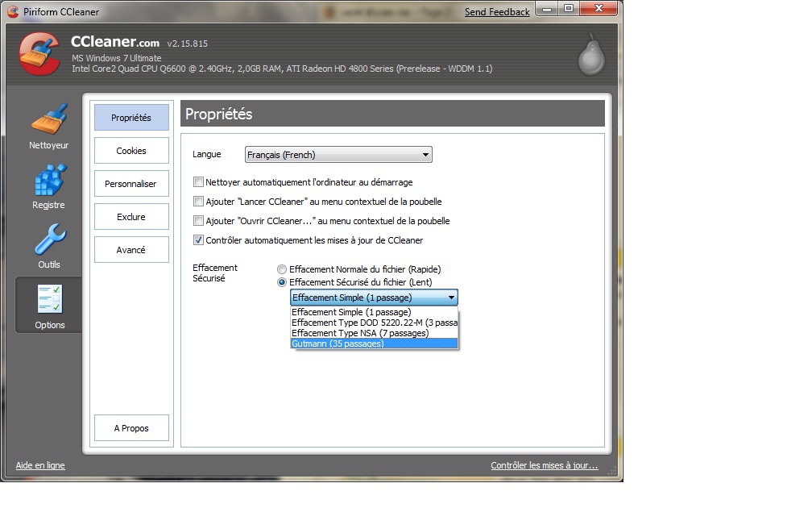Minimize the CCleaner window
This screenshot has height=508, width=812.
(546, 9)
